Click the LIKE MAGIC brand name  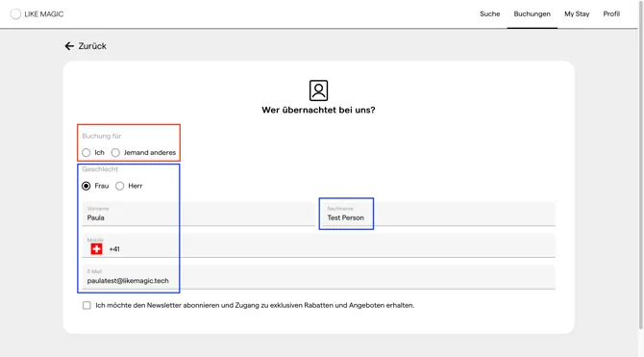tap(44, 14)
